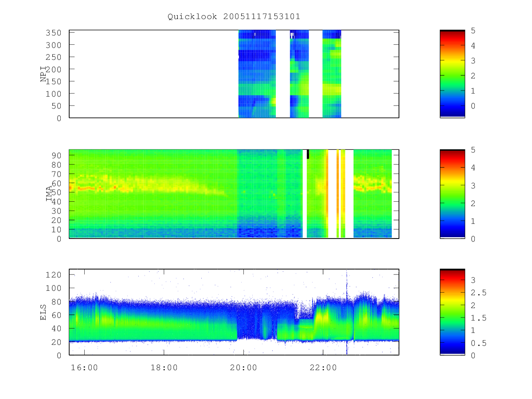Screen dimensions: 532x399
Task: Click the 4 label on NPI colorbar
Action: (x=473, y=46)
